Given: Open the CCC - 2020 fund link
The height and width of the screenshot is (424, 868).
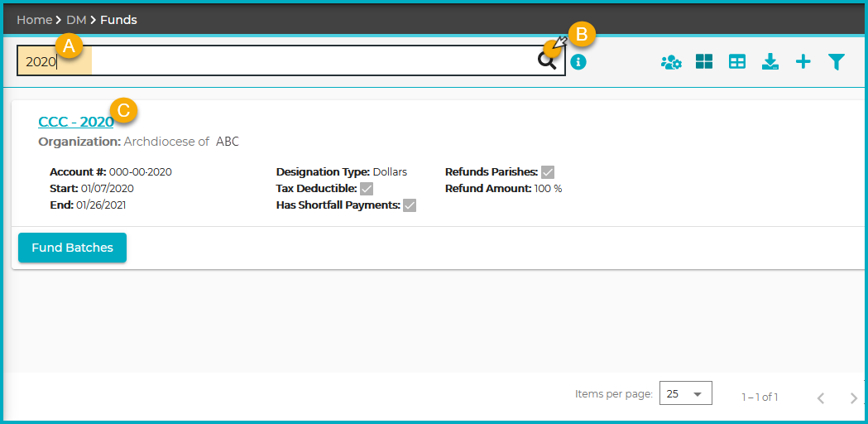Looking at the screenshot, I should coord(76,122).
